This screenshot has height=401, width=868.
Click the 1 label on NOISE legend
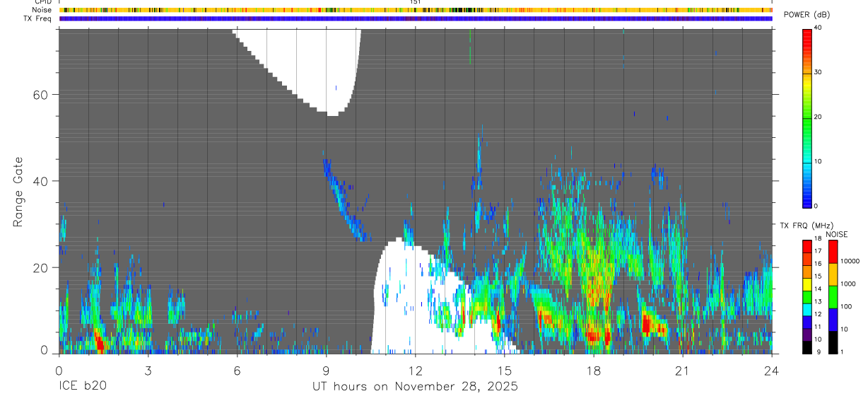click(x=841, y=351)
